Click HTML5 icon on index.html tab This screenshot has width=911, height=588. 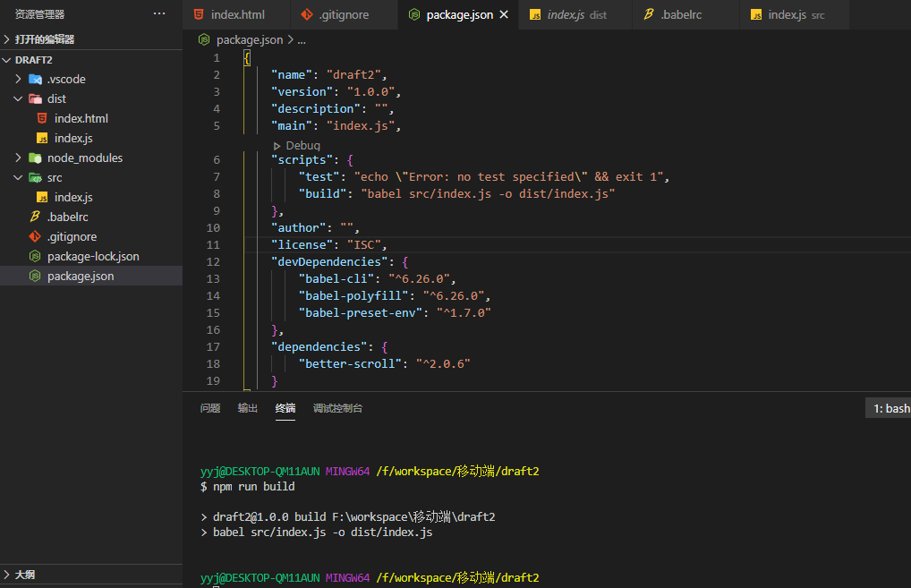coord(199,14)
